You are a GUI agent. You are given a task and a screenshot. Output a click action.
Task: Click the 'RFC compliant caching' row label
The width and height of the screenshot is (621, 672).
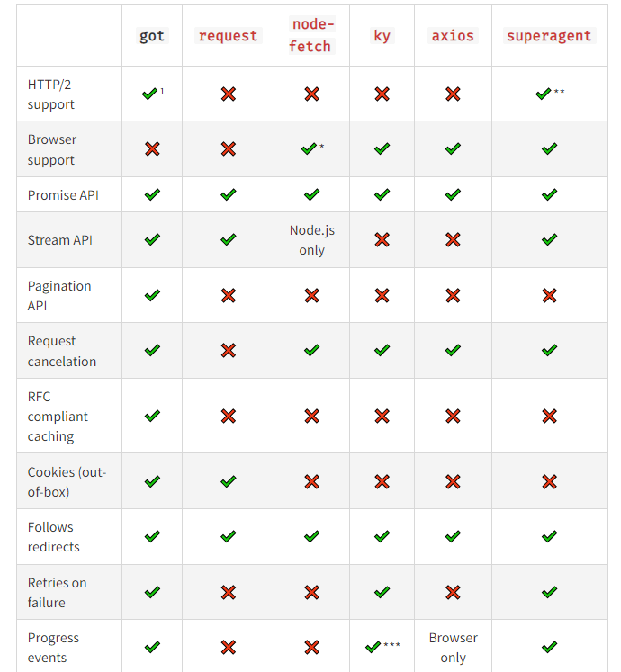click(x=58, y=416)
